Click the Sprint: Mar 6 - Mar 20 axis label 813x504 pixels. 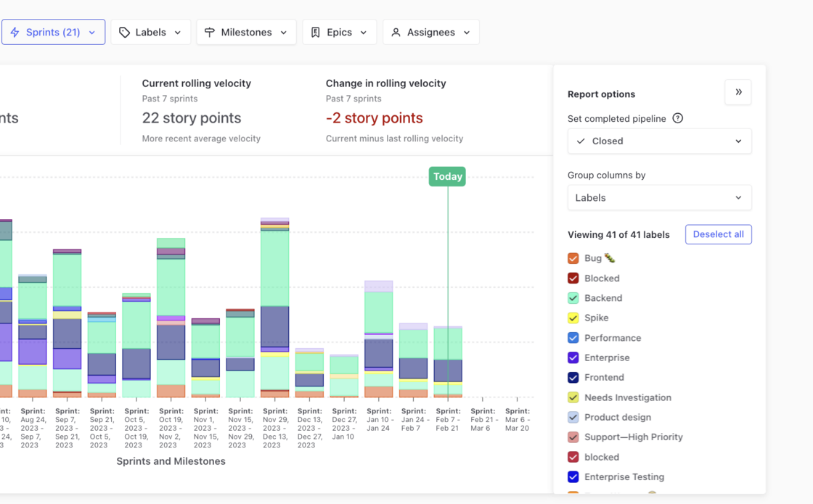518,420
